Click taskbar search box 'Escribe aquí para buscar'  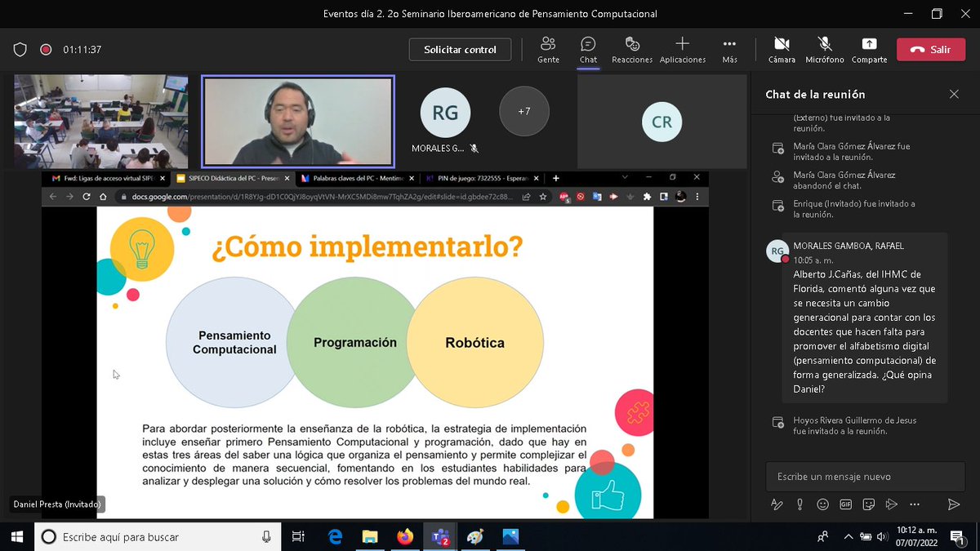(x=157, y=536)
